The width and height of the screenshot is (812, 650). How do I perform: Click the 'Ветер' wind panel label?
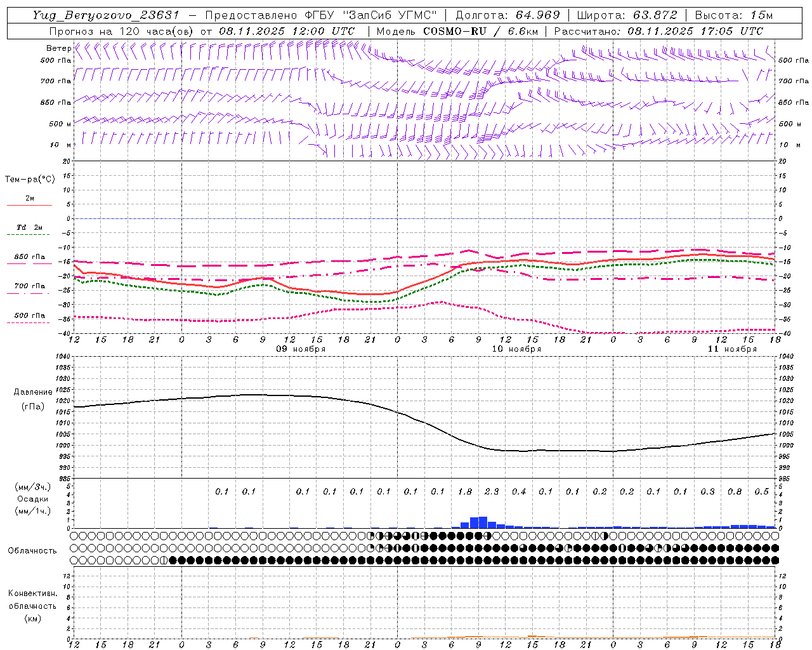pyautogui.click(x=58, y=48)
